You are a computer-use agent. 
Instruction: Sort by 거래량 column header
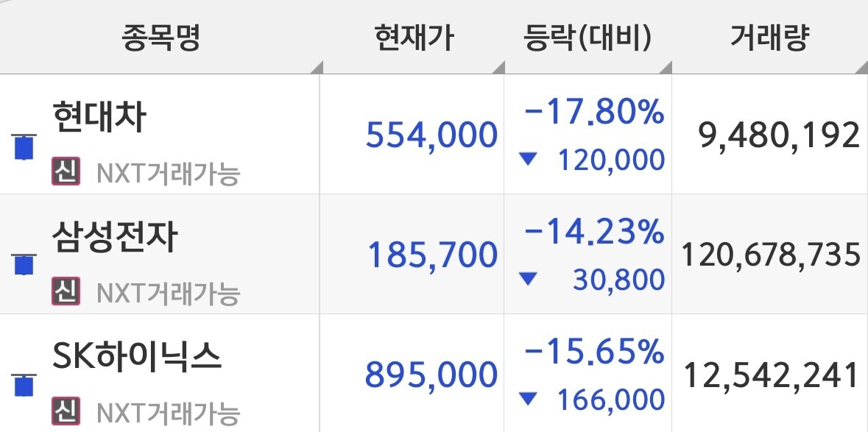point(769,38)
